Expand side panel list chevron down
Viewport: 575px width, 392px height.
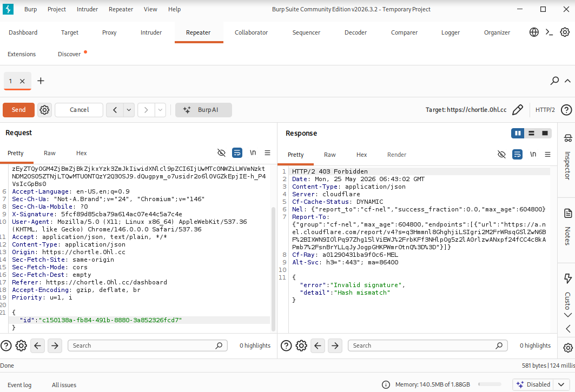(x=567, y=315)
